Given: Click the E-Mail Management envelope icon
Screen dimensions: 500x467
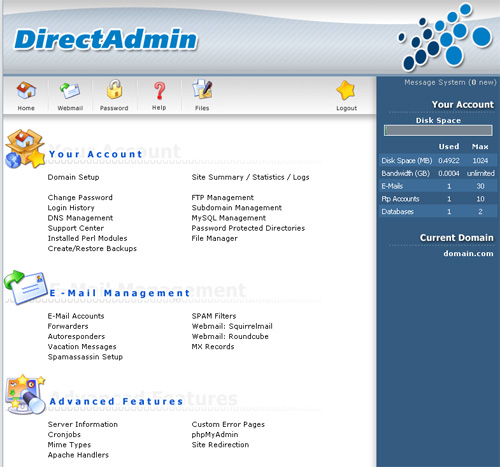Looking at the screenshot, I should (x=26, y=287).
